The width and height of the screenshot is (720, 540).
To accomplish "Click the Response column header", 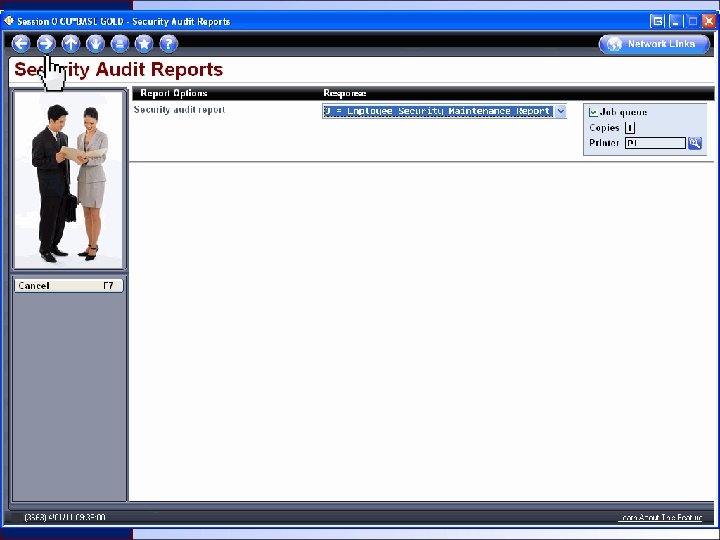I will [344, 93].
